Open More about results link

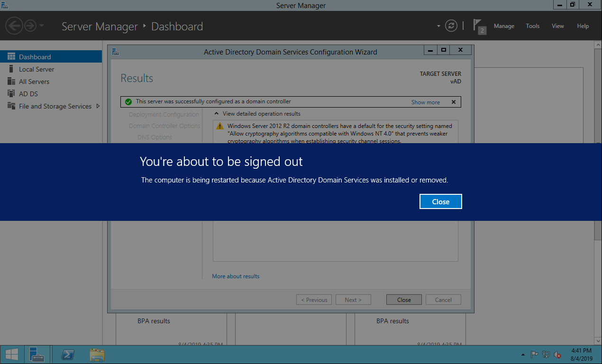click(x=236, y=276)
